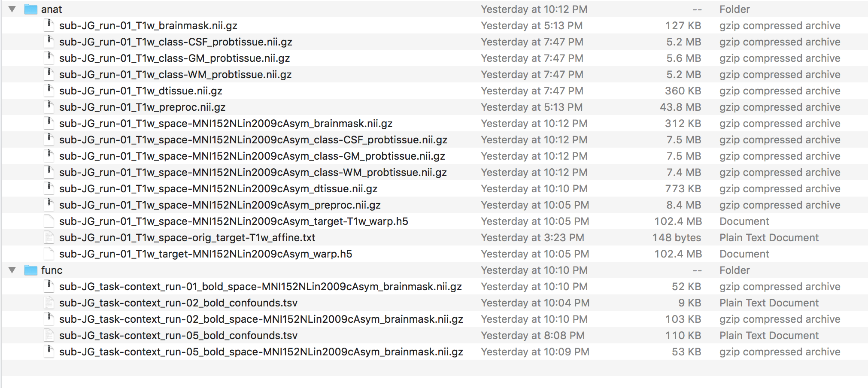Screen dimensions: 868x388
Task: Click the plain text icon for sub-JG_run-01_T1w_space-orig_target-T1w_affine.txt
Action: (x=49, y=237)
